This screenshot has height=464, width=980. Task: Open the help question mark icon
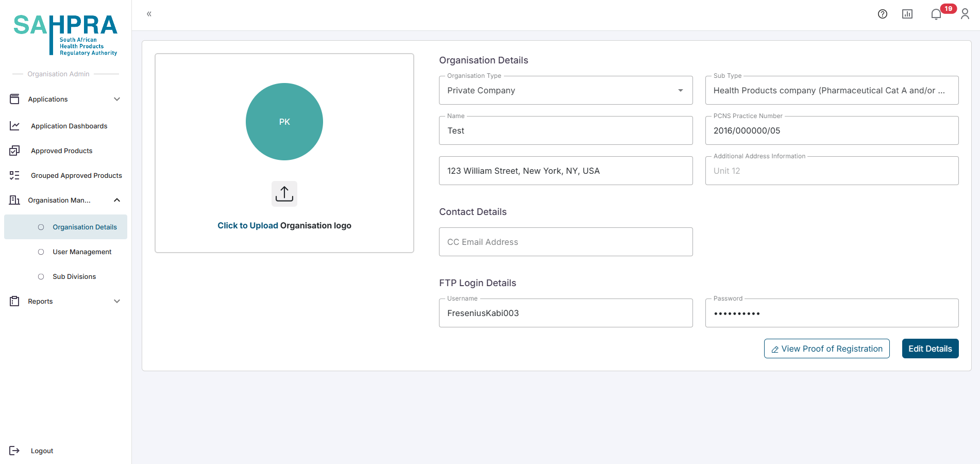click(x=883, y=14)
